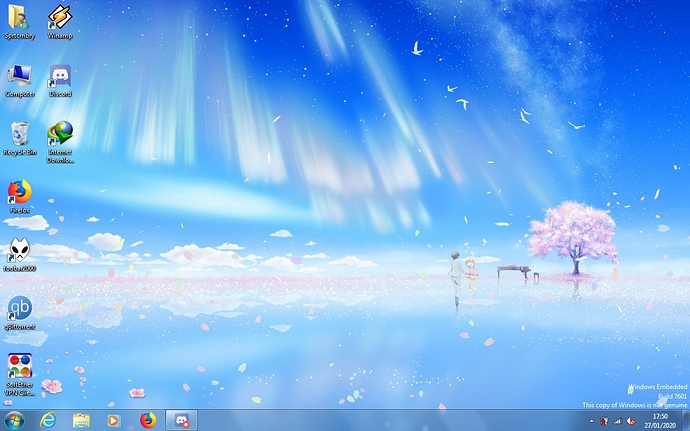
Task: Launch the qBittorrent desktop shortcut
Action: [x=19, y=313]
